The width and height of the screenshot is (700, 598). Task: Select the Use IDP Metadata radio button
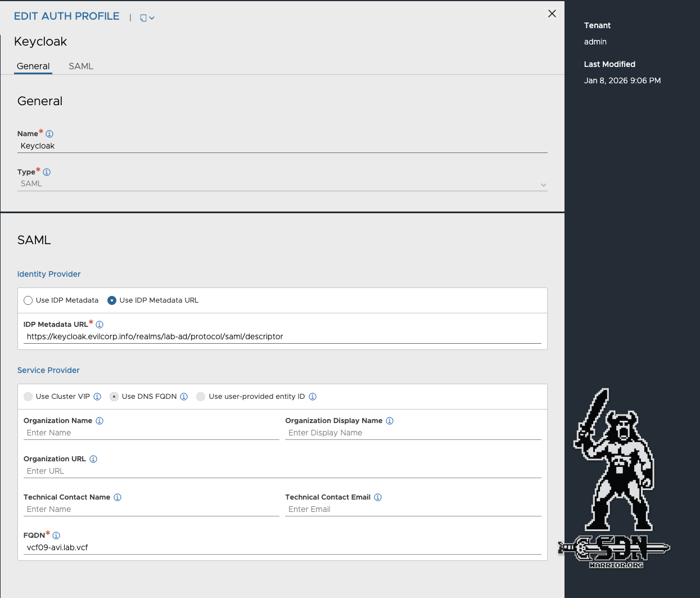28,300
